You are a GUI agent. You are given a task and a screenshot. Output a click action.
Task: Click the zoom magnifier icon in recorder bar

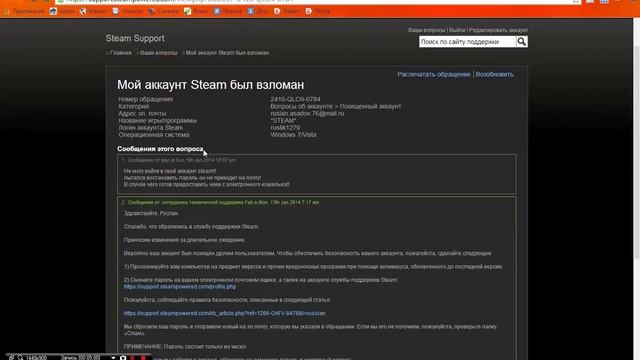[20, 358]
